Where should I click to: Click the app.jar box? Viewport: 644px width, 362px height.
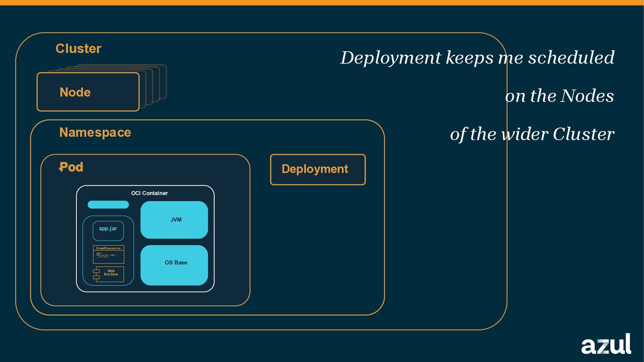pyautogui.click(x=108, y=231)
